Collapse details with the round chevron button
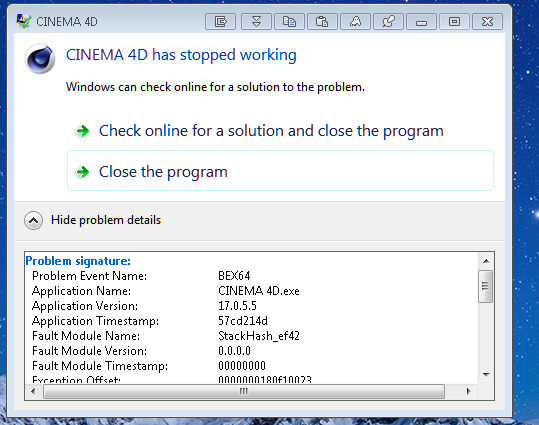The image size is (539, 425). click(33, 220)
